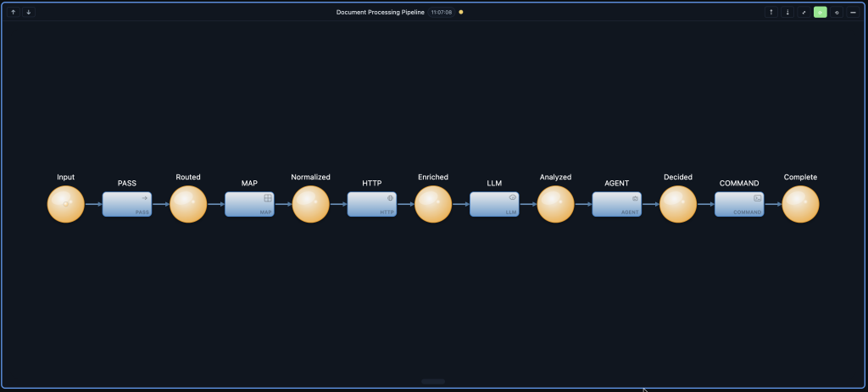Click the down arrow button at top-left
The height and width of the screenshot is (392, 868).
click(x=28, y=13)
